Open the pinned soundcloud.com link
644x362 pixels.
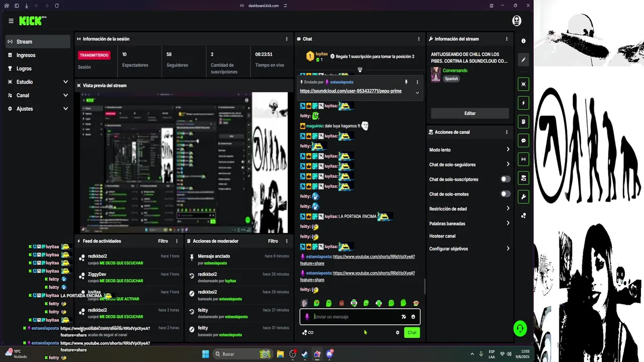351,91
